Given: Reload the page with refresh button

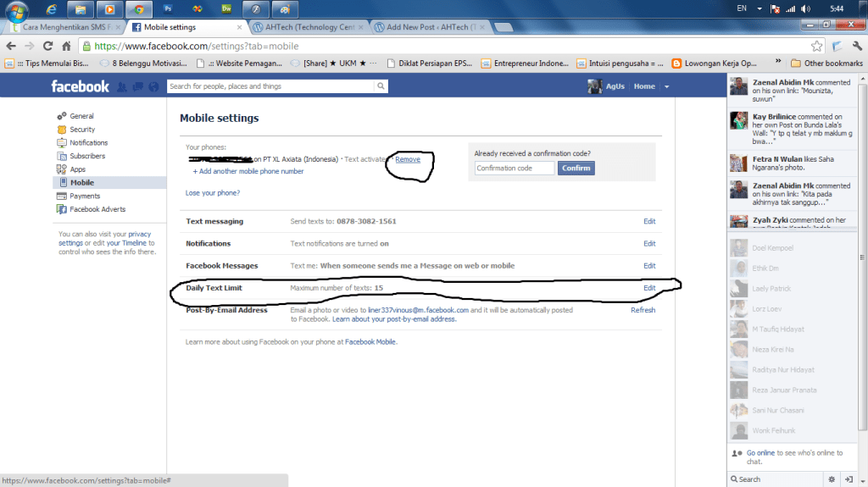Looking at the screenshot, I should click(x=47, y=46).
